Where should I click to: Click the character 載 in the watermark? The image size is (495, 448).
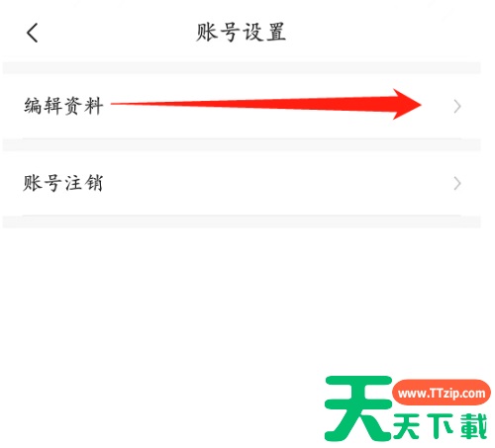point(474,426)
